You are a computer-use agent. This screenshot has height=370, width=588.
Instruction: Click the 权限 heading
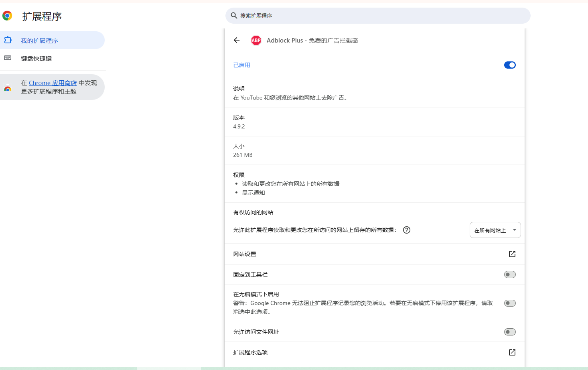click(x=239, y=175)
